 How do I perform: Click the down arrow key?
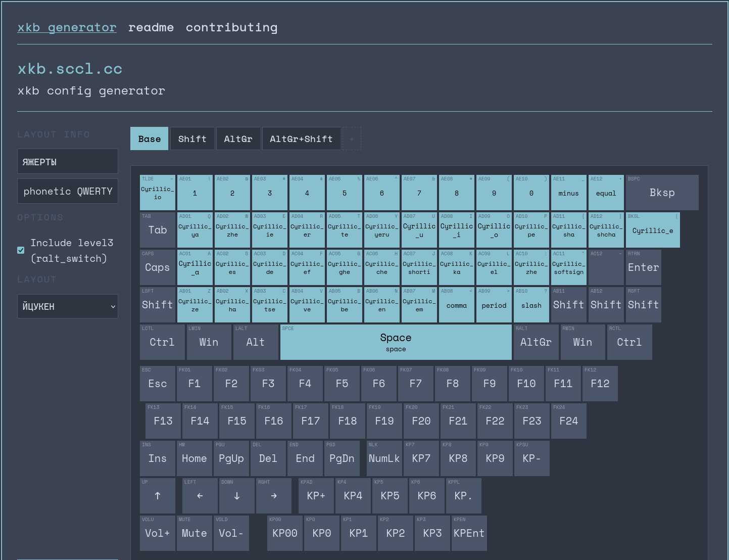237,496
